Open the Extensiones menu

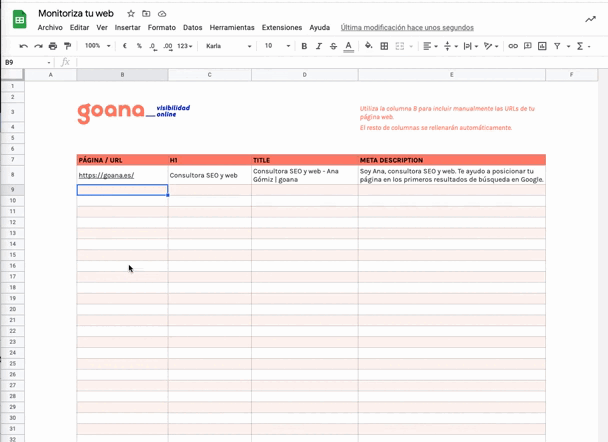[x=282, y=28]
